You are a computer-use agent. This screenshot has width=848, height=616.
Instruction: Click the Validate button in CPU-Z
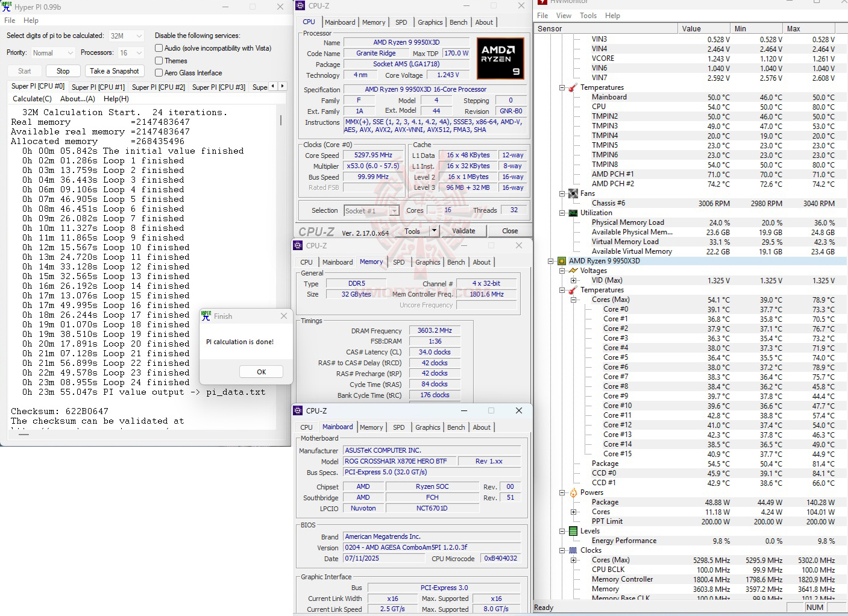463,231
